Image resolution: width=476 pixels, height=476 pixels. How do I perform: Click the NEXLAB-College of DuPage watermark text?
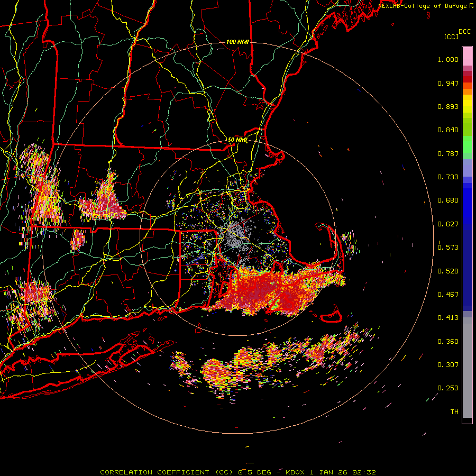pos(425,6)
